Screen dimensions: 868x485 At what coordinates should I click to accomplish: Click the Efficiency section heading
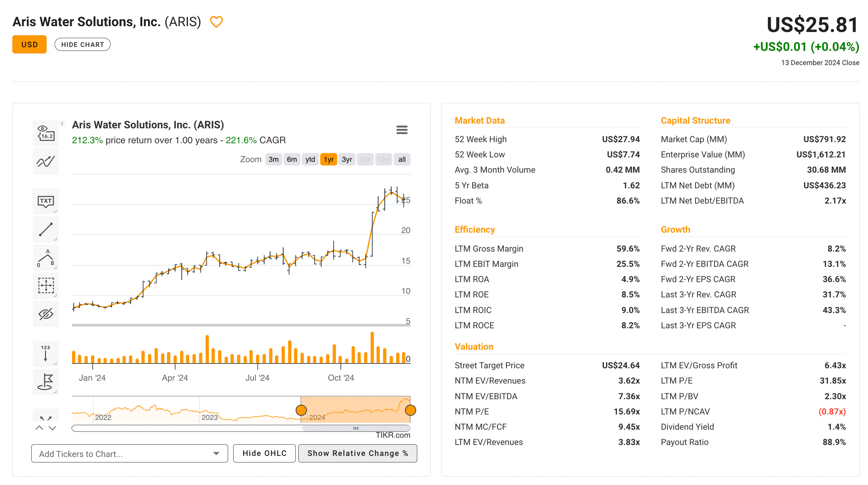coord(475,229)
